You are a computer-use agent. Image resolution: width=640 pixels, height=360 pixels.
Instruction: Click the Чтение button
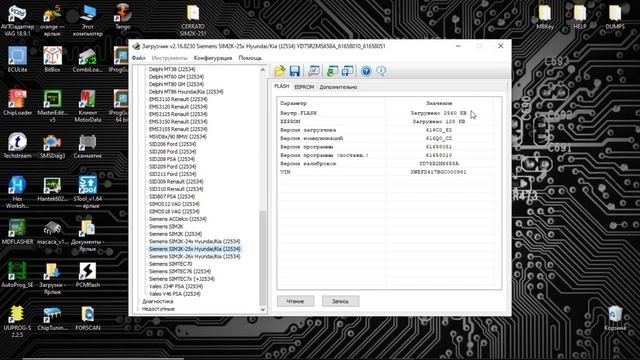click(x=295, y=301)
